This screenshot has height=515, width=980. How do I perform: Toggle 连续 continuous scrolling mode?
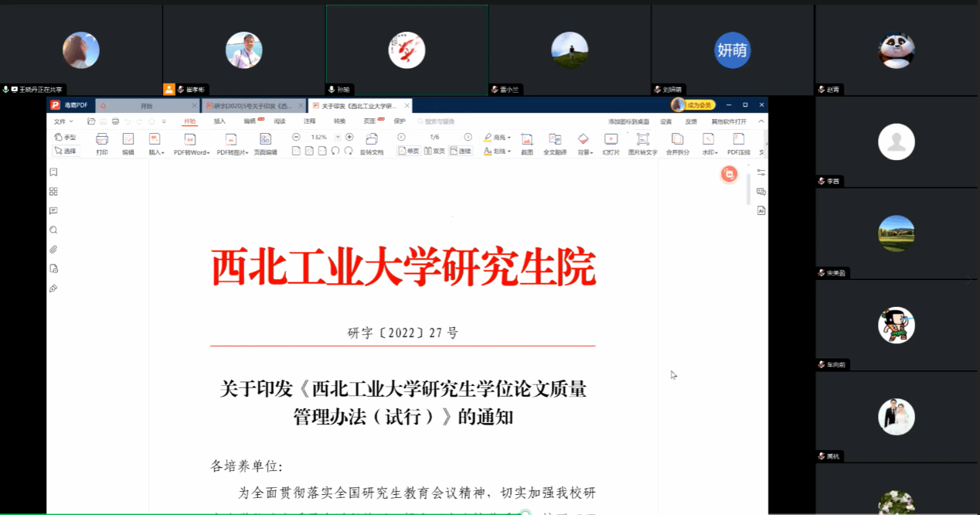click(x=460, y=152)
